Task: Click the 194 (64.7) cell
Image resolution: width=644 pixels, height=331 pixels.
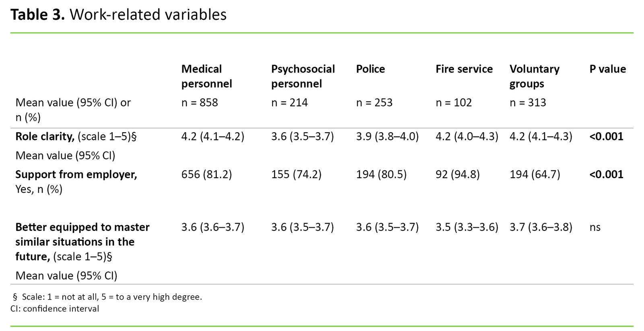Action: [535, 175]
